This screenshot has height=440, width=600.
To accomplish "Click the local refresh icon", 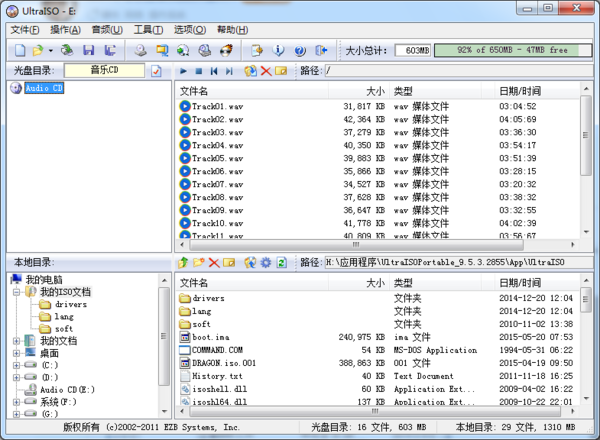I will [282, 262].
